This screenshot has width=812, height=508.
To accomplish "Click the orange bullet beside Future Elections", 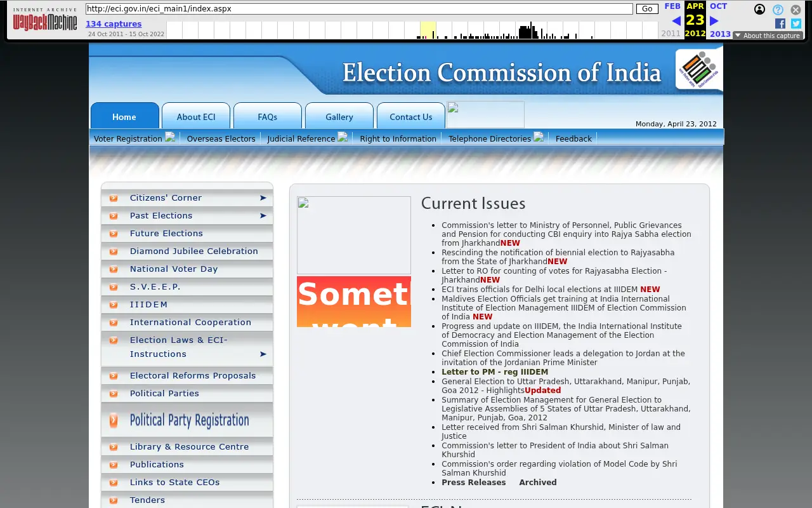I will pyautogui.click(x=114, y=234).
